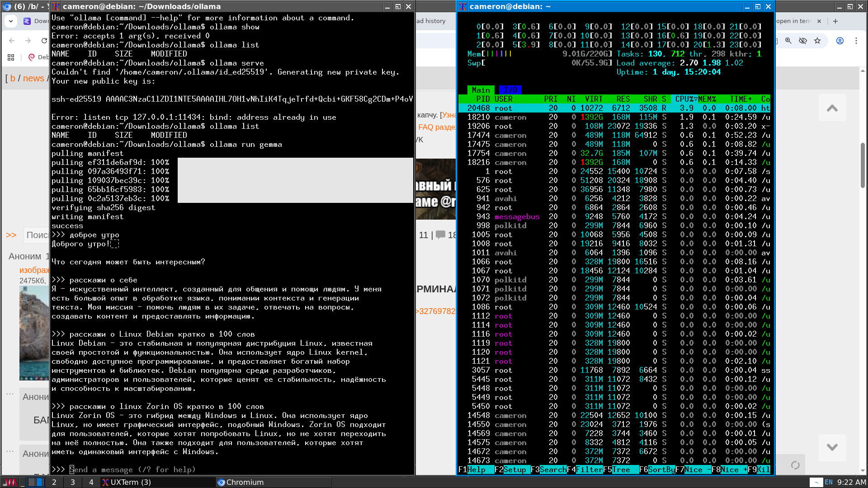This screenshot has width=868, height=488.
Task: Click the Chromium profile avatar icon
Action: 840,41
